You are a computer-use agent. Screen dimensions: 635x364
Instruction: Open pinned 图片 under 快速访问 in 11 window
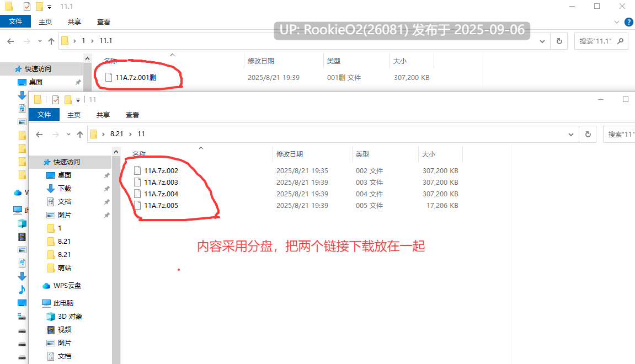click(65, 215)
